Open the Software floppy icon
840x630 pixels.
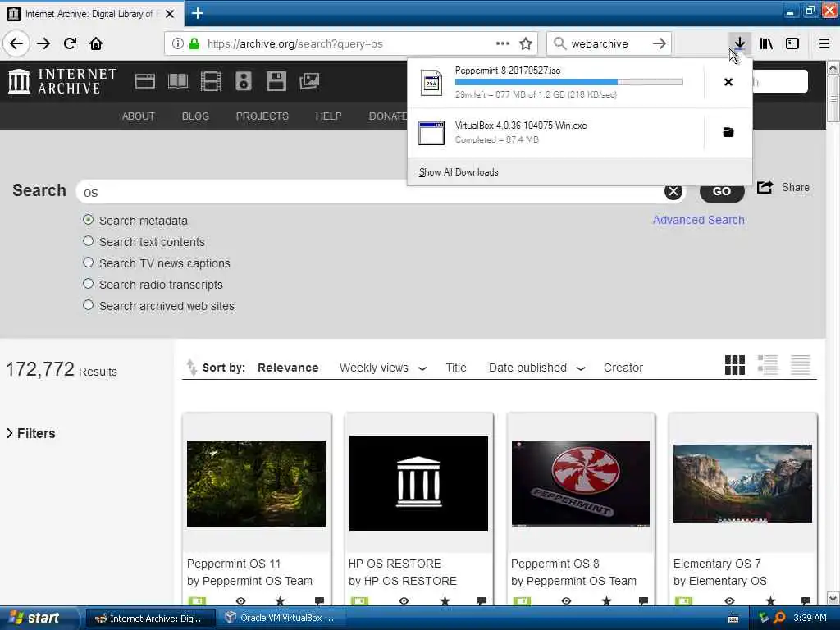pyautogui.click(x=276, y=81)
